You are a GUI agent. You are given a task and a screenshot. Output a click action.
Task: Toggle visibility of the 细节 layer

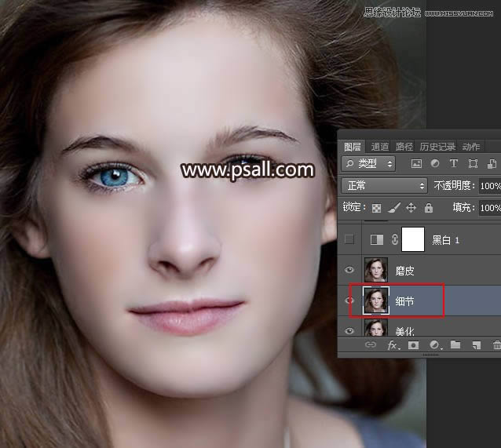[349, 300]
